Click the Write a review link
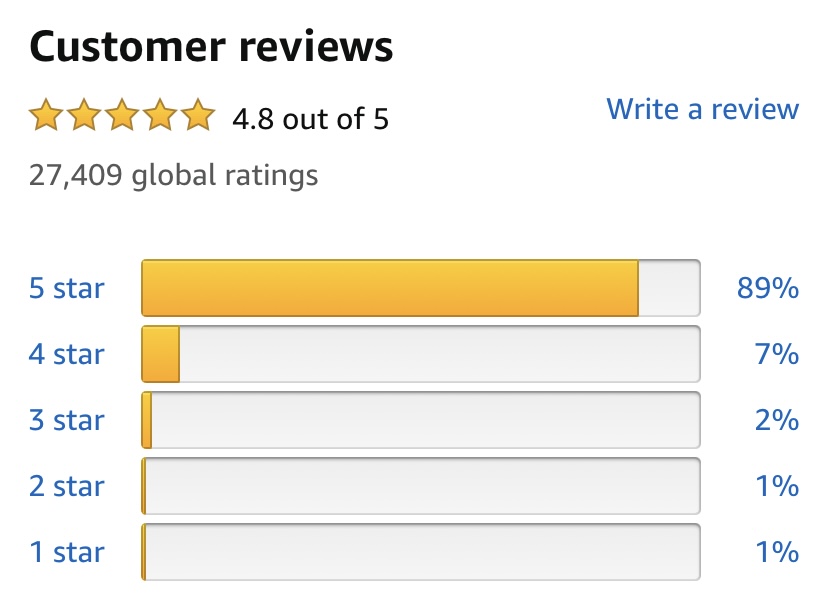 pos(702,109)
